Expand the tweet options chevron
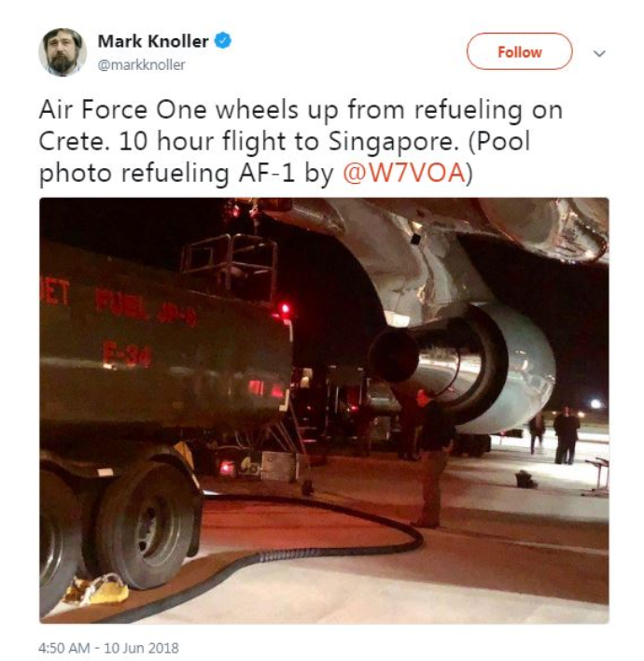 click(x=599, y=53)
